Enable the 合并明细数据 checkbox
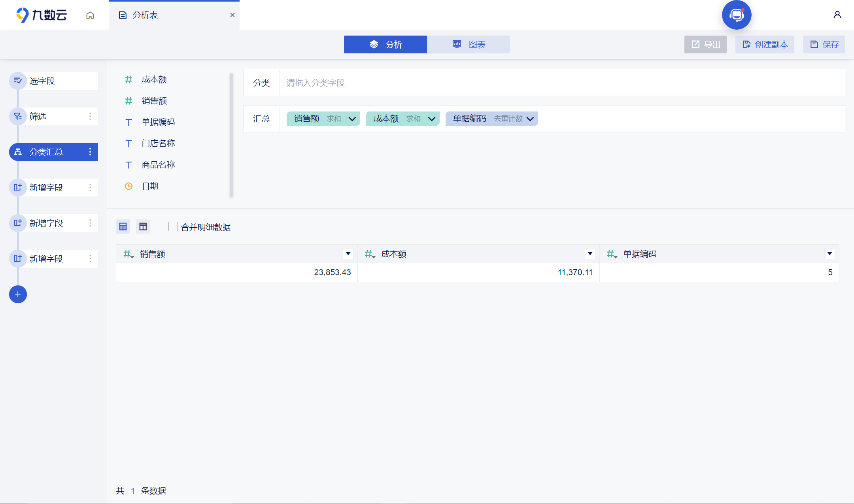The height and width of the screenshot is (504, 854). pos(173,227)
